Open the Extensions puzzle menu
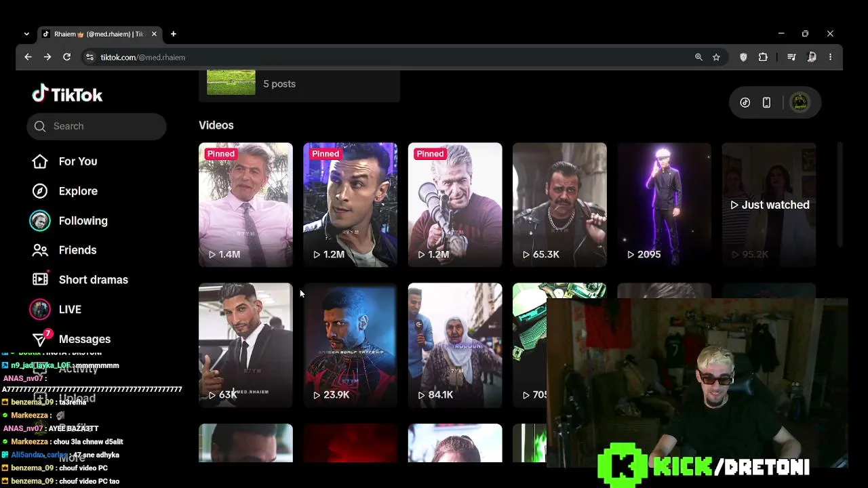 [763, 58]
